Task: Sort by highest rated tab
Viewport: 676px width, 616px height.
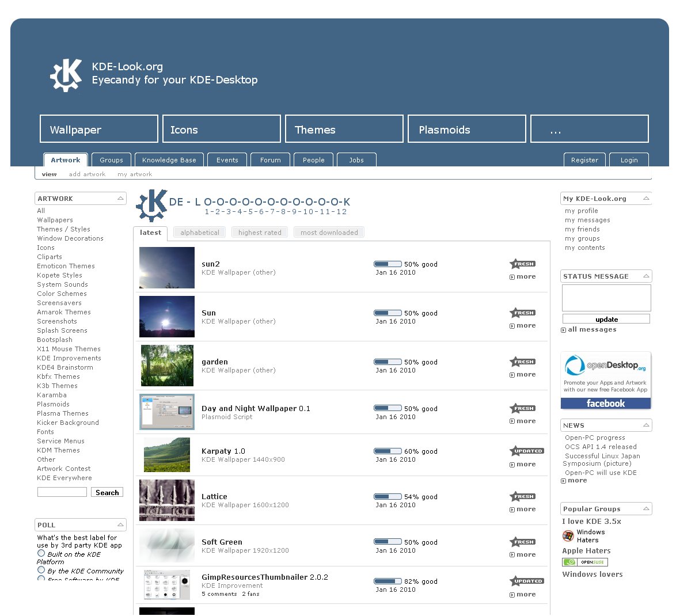Action: (x=260, y=233)
